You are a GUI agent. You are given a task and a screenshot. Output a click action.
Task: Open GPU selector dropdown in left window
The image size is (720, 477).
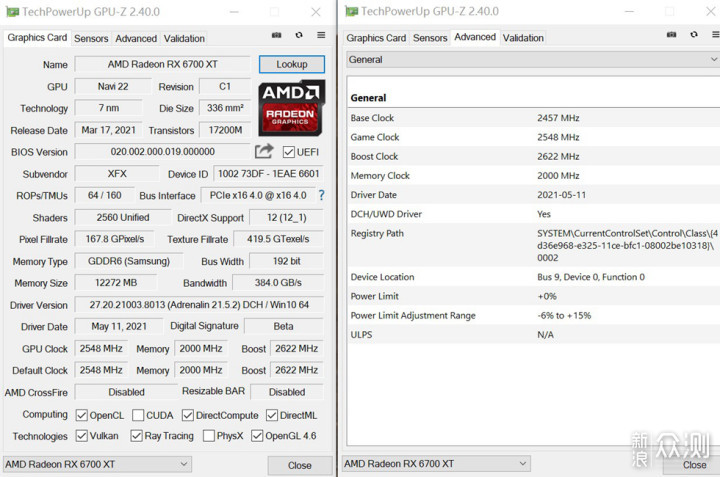coord(97,464)
